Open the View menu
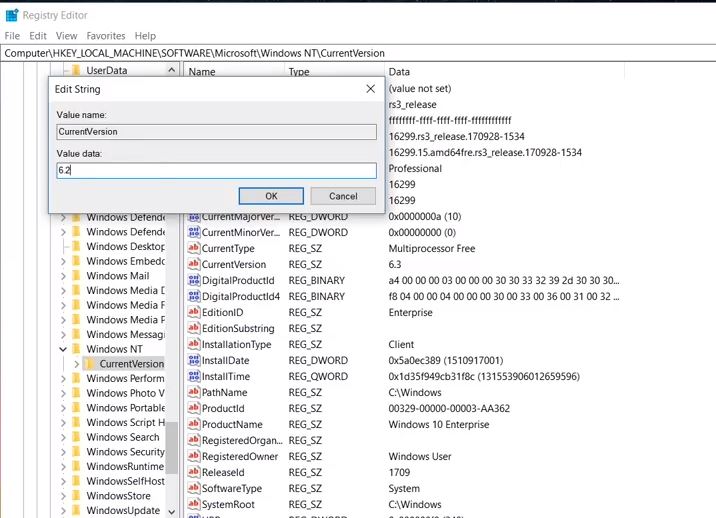The image size is (716, 518). click(x=66, y=36)
